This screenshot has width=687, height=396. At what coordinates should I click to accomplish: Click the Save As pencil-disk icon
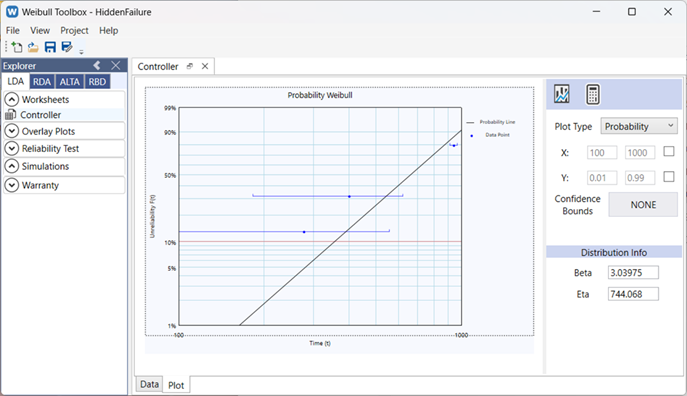(x=67, y=47)
